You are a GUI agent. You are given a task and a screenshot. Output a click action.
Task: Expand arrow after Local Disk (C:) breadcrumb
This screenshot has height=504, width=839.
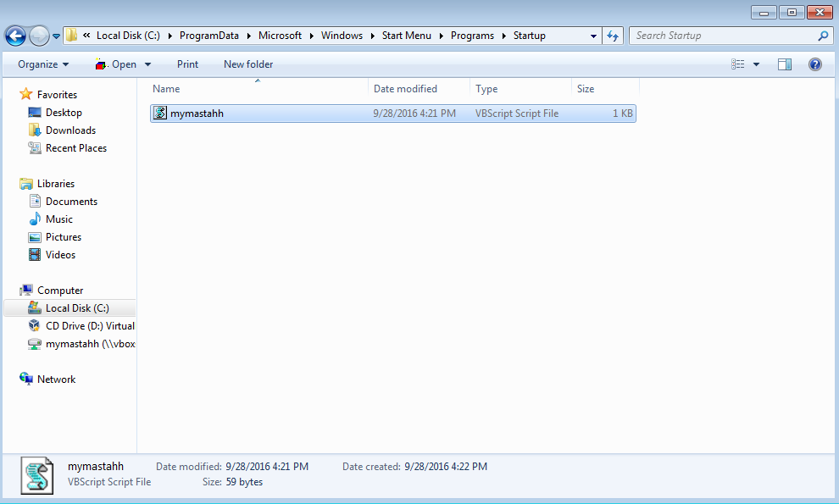[170, 36]
